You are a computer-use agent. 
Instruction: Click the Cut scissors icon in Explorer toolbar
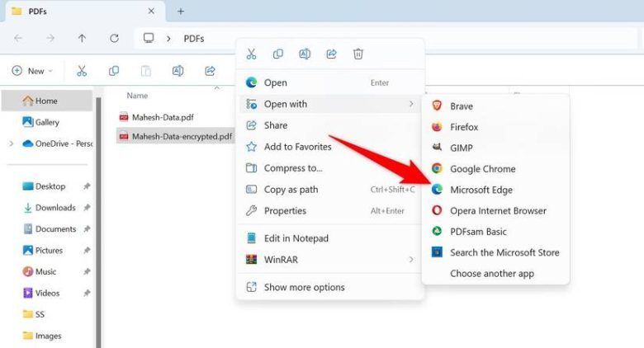[x=82, y=71]
